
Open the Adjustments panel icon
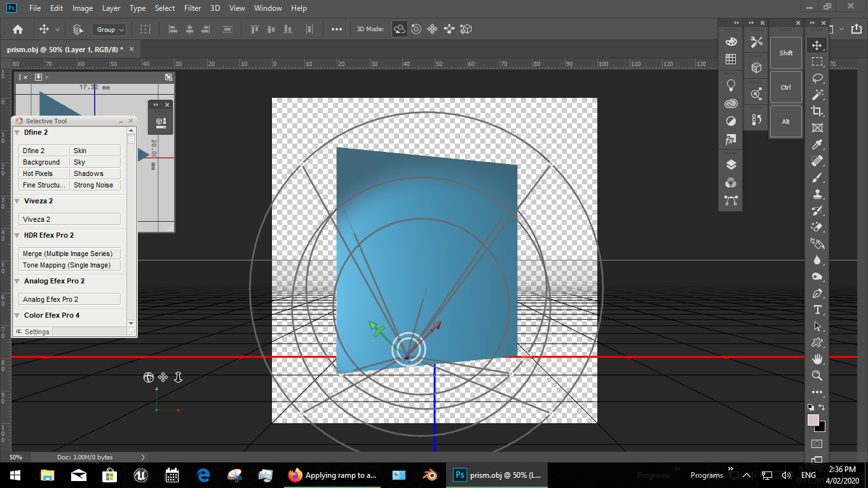coord(730,121)
